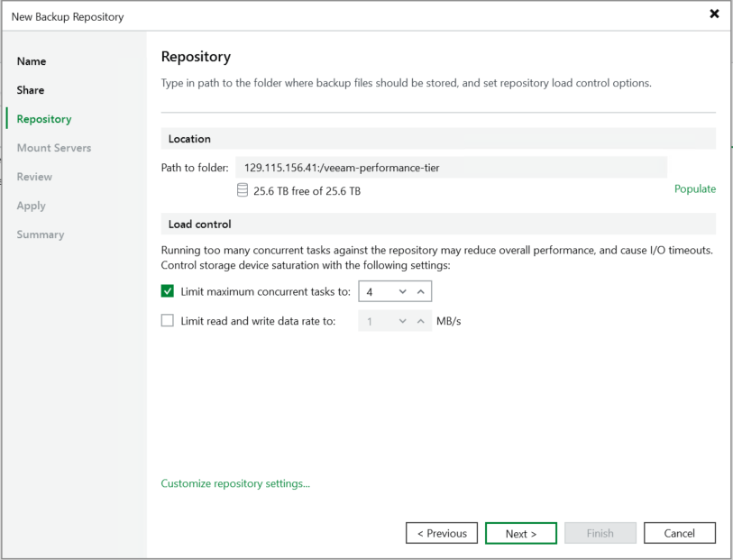This screenshot has width=733, height=560.
Task: Click the Path to folder field
Action: click(x=451, y=168)
